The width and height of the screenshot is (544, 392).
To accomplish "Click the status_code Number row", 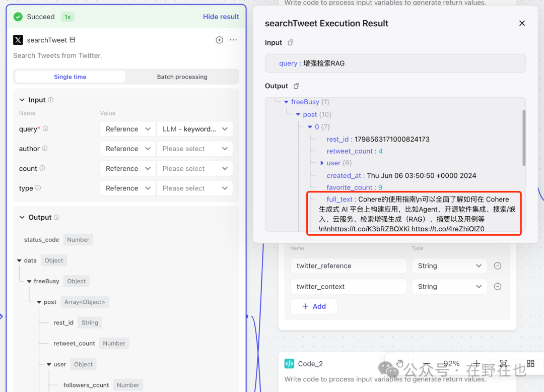I will coord(58,240).
